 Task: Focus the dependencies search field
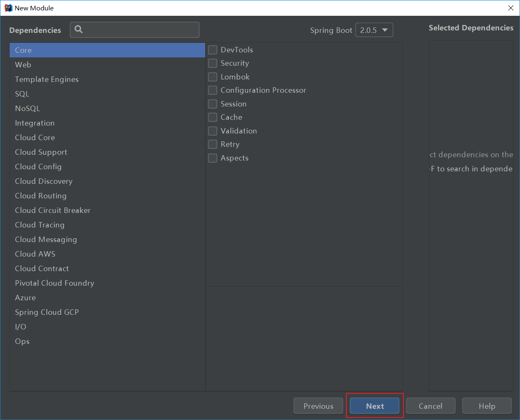tap(134, 30)
